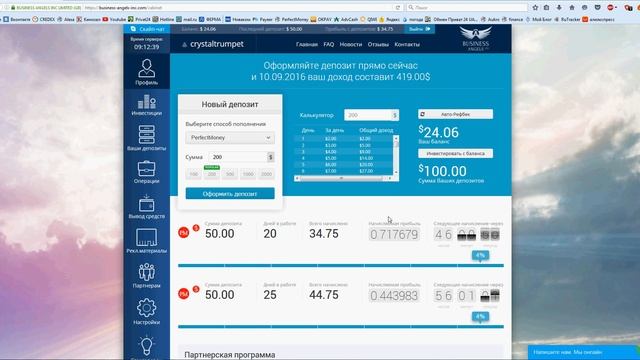Select the 500 quick amount option
The image size is (640, 360).
pyautogui.click(x=230, y=174)
